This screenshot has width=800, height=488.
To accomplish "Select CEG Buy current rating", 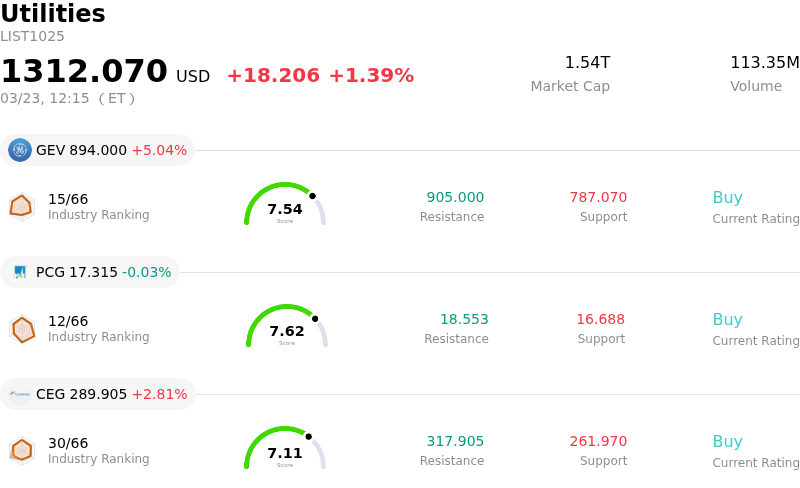I will pyautogui.click(x=727, y=442).
